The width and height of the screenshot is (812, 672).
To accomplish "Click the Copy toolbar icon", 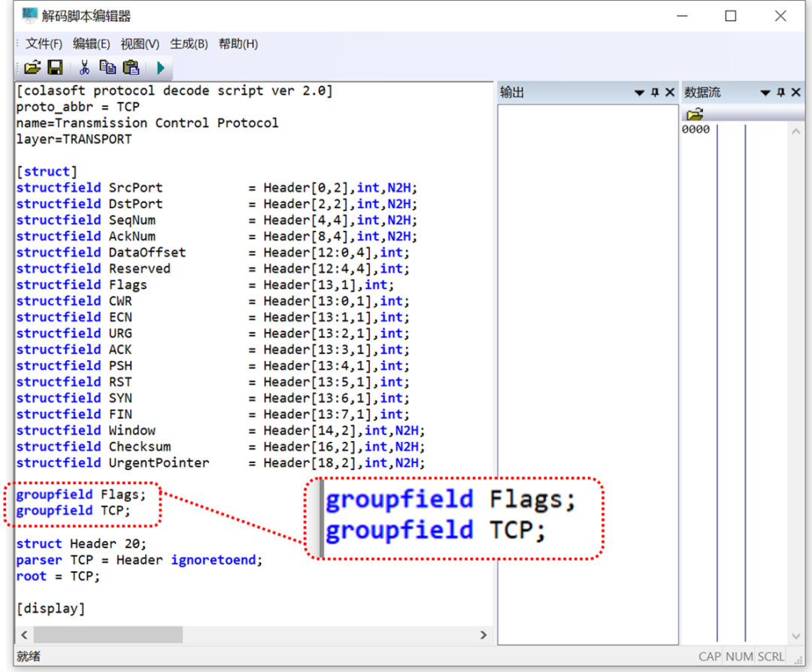I will (x=108, y=68).
